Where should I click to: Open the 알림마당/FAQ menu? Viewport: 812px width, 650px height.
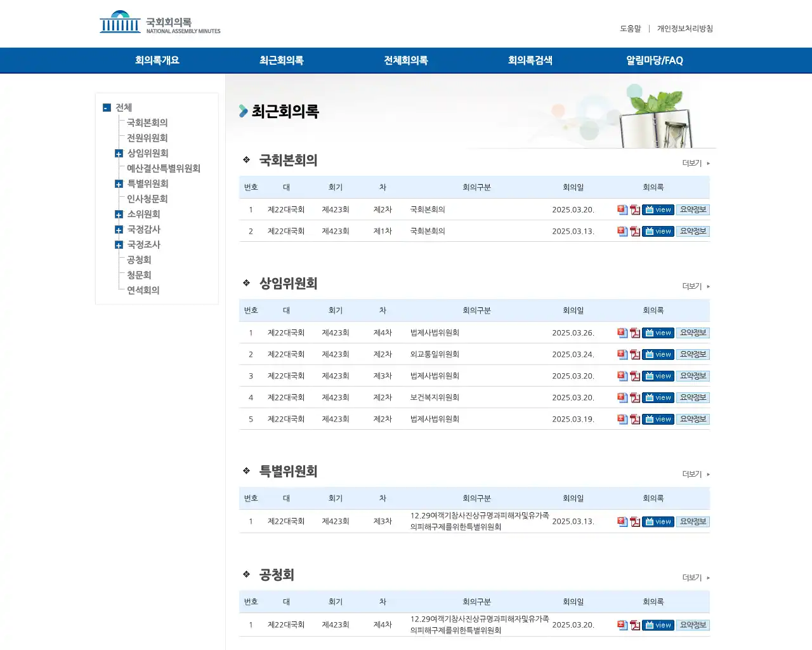pos(654,60)
